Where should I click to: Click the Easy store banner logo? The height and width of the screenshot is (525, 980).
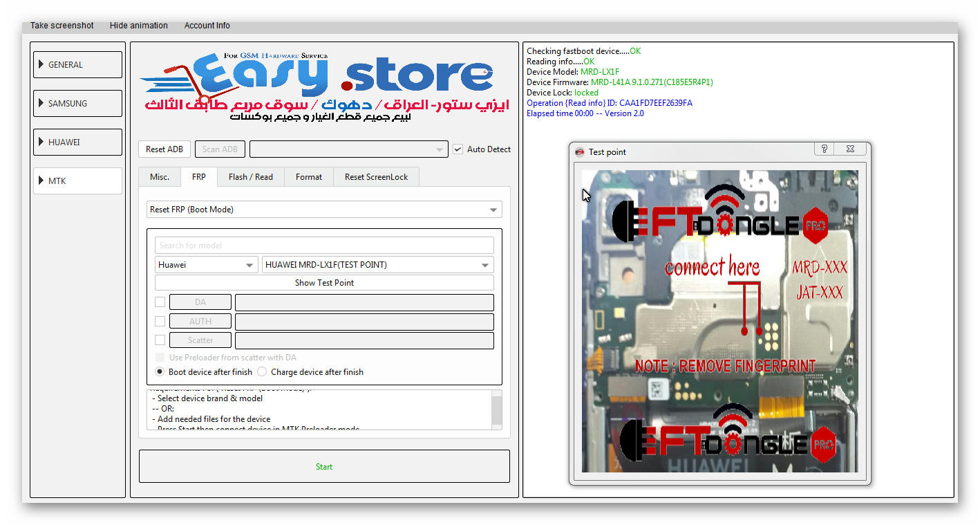point(324,86)
